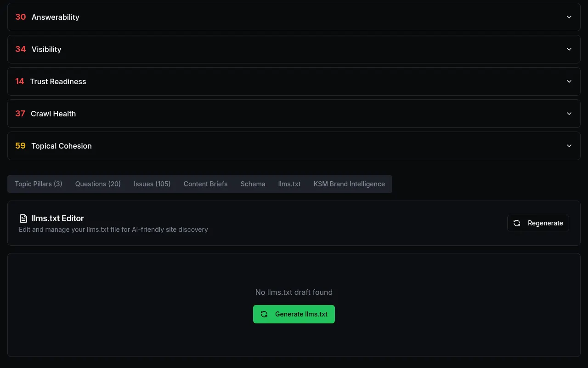Click the llms.txt Editor document icon
This screenshot has width=588, height=368.
click(23, 218)
